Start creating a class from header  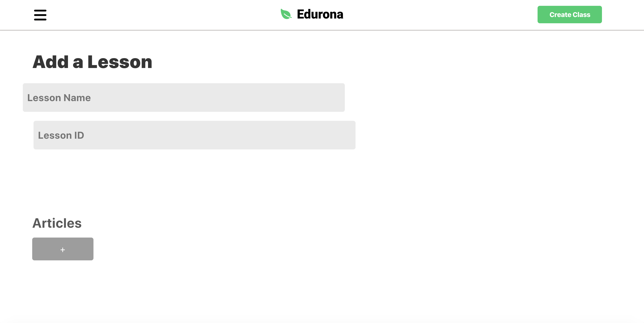[x=570, y=15]
